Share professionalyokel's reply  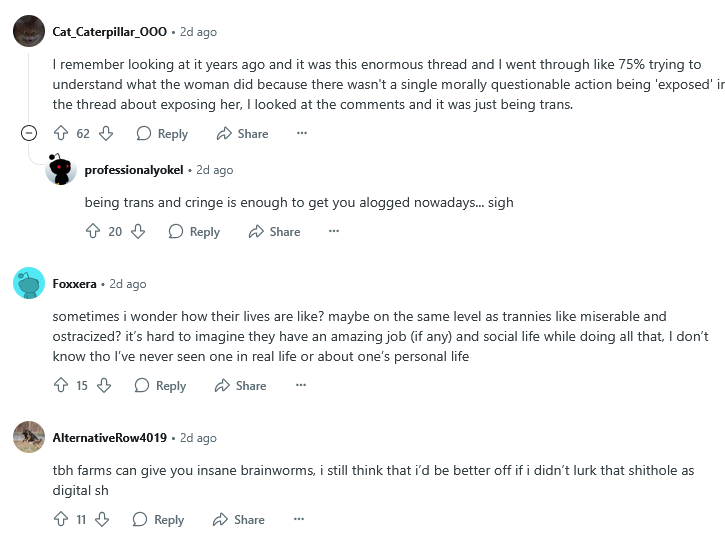coord(273,231)
